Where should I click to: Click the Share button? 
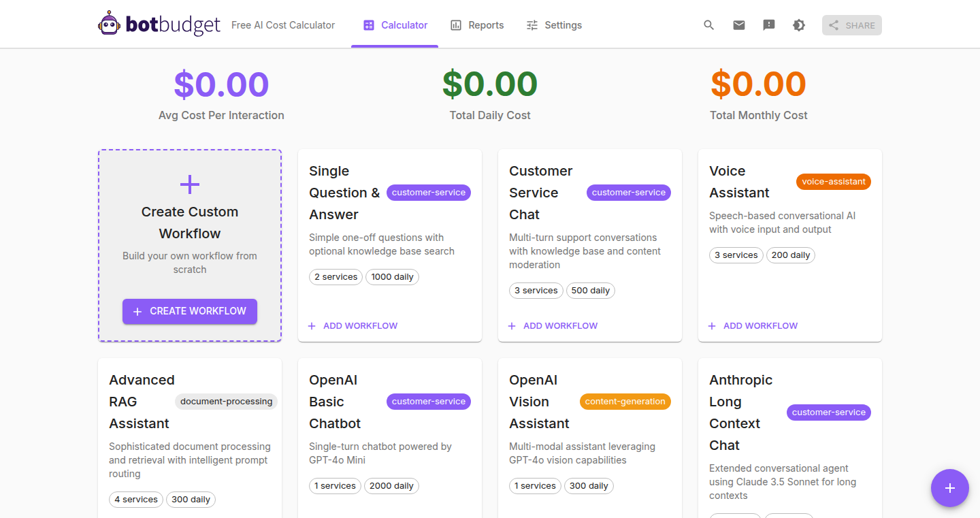pos(851,25)
